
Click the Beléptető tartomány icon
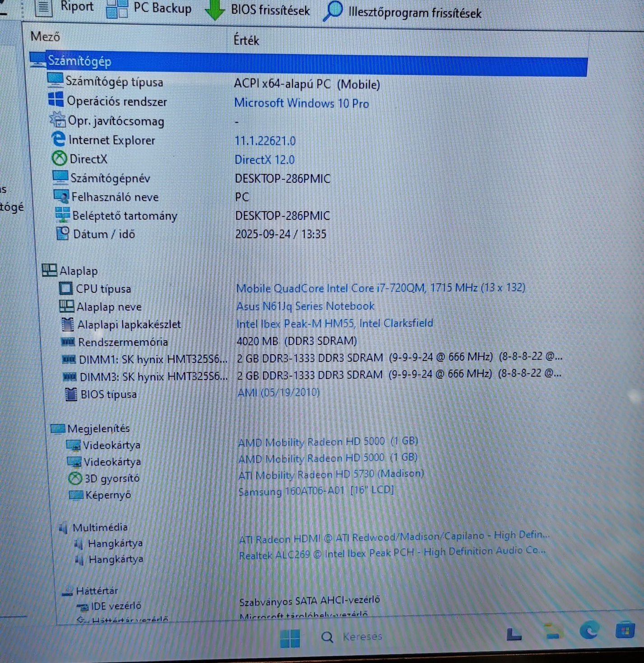pos(62,214)
